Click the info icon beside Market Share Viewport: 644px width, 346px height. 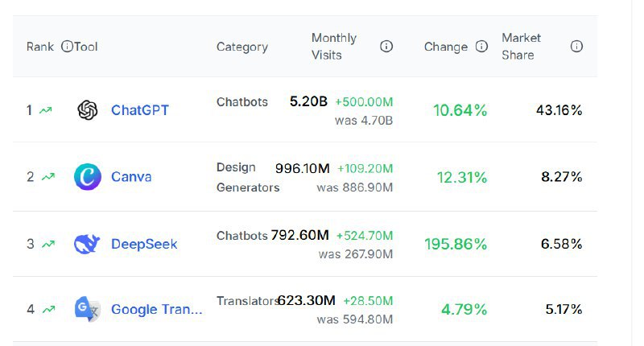576,47
